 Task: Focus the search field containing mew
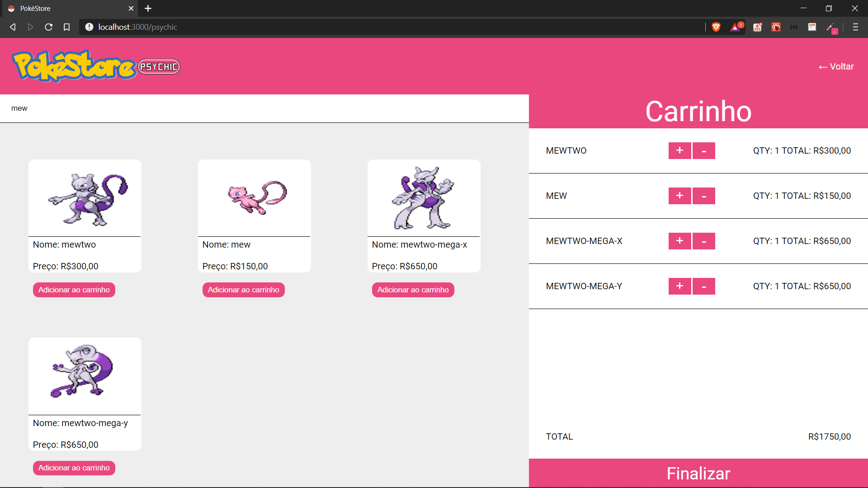pyautogui.click(x=264, y=108)
